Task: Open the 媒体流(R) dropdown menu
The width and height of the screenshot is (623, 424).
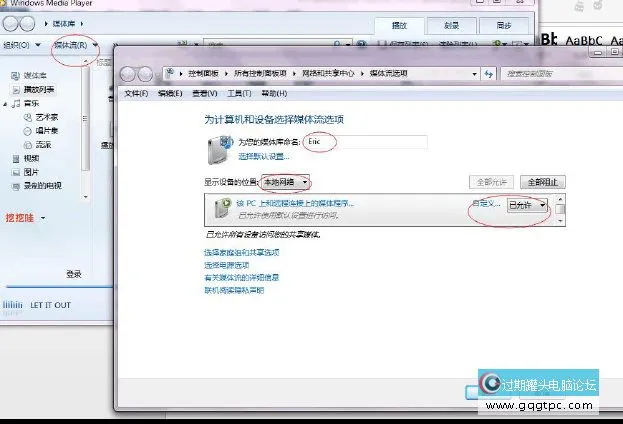Action: click(75, 45)
